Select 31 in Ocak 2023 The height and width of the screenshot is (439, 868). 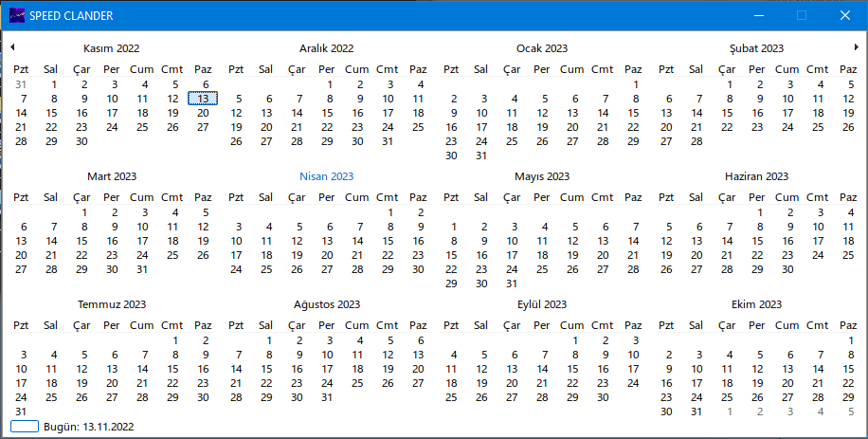pyautogui.click(x=481, y=155)
